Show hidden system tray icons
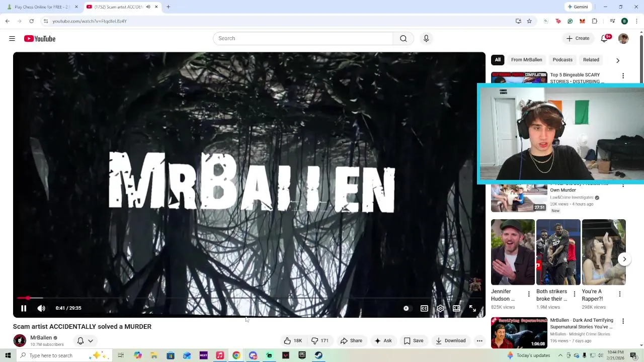The width and height of the screenshot is (644, 362). pos(560,355)
